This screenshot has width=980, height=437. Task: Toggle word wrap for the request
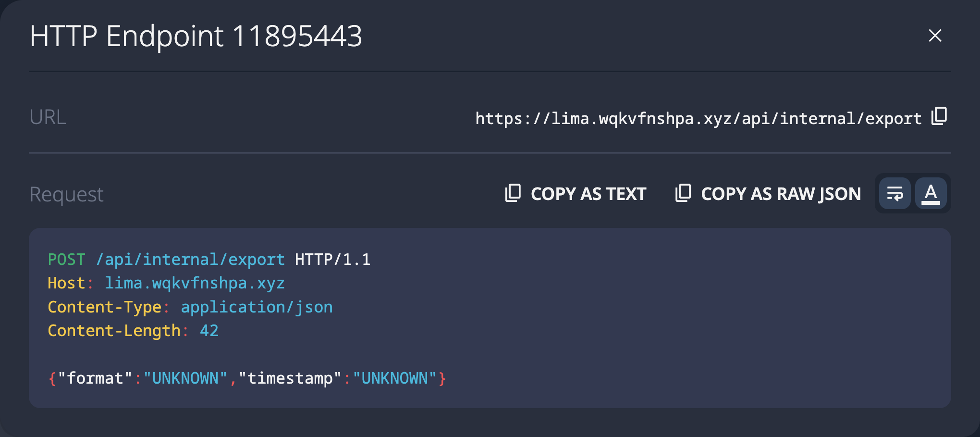tap(894, 194)
